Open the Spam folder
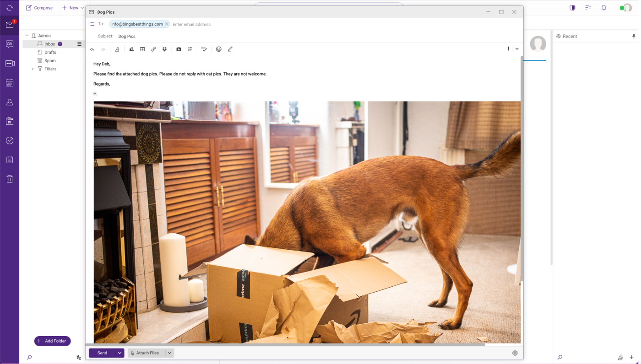Image resolution: width=641 pixels, height=364 pixels. (50, 60)
